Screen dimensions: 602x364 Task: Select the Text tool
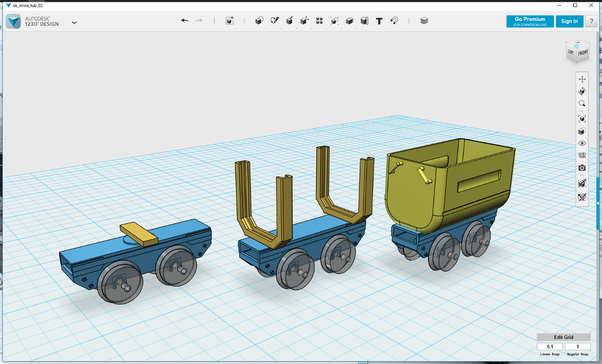click(x=379, y=21)
